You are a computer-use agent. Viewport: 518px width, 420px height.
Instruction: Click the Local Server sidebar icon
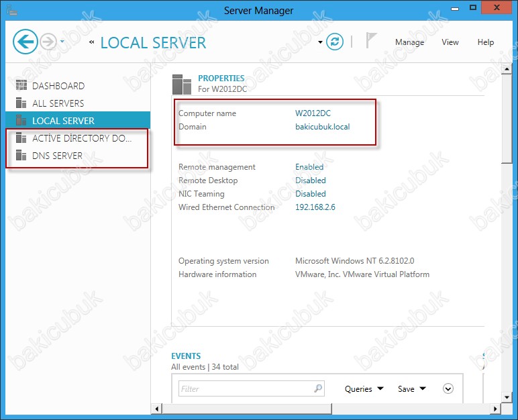click(x=21, y=120)
